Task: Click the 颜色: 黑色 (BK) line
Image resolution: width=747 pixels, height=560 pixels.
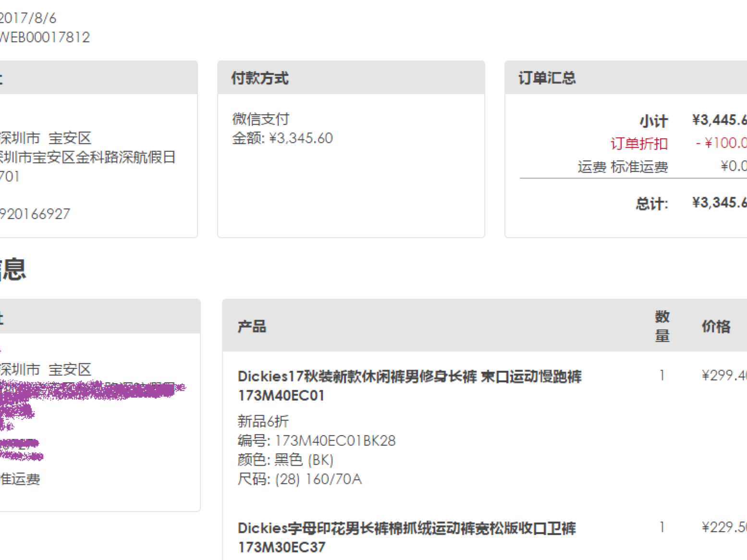Action: [x=285, y=460]
